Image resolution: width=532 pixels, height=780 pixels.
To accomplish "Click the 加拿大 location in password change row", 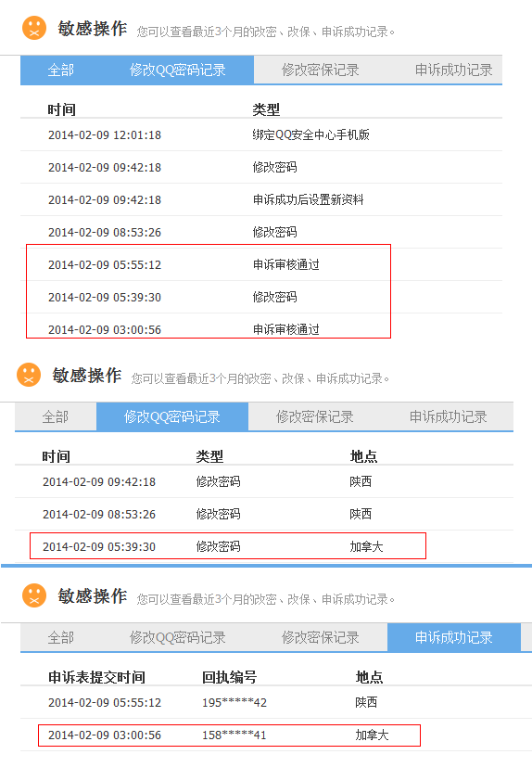I will [x=366, y=546].
